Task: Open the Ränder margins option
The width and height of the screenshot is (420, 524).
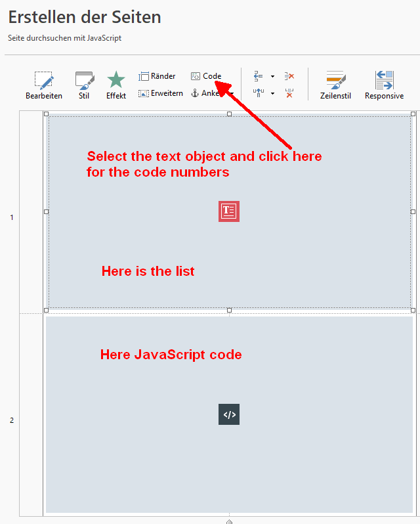Action: (157, 76)
